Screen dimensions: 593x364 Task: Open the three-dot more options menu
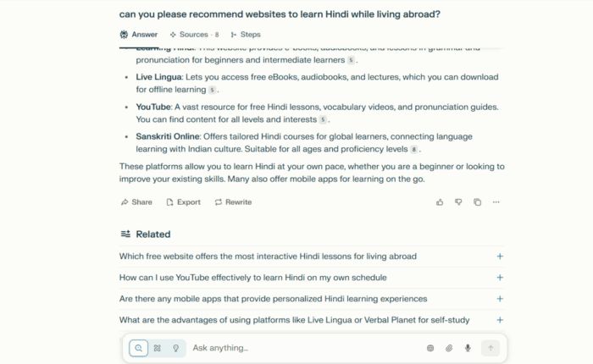(496, 202)
